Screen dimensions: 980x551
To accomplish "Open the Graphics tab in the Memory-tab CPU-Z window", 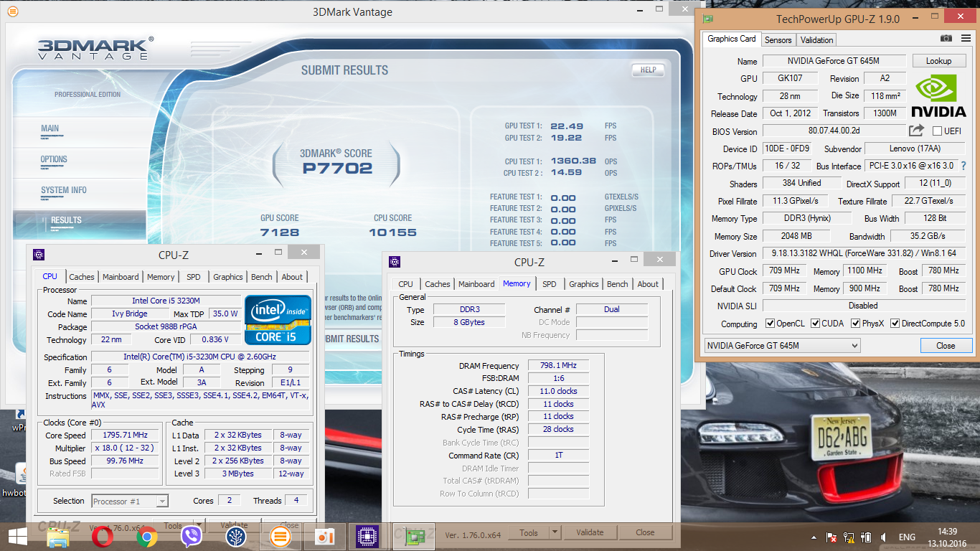I will click(x=583, y=284).
